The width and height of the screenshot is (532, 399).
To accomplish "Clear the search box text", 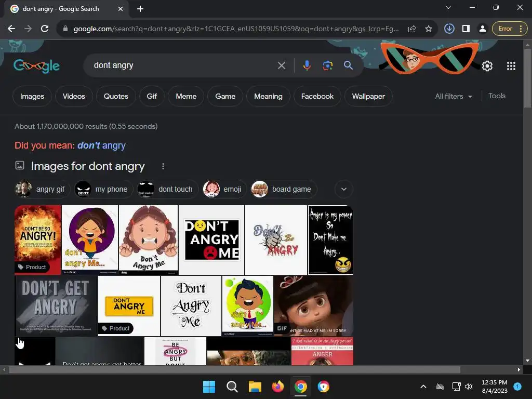I will click(x=281, y=65).
